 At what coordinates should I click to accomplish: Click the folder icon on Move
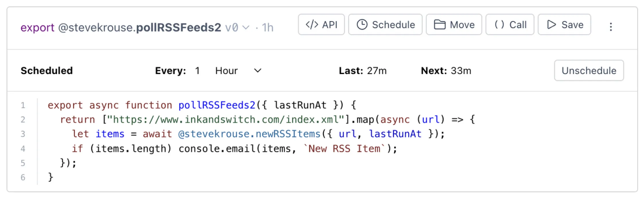pyautogui.click(x=439, y=25)
